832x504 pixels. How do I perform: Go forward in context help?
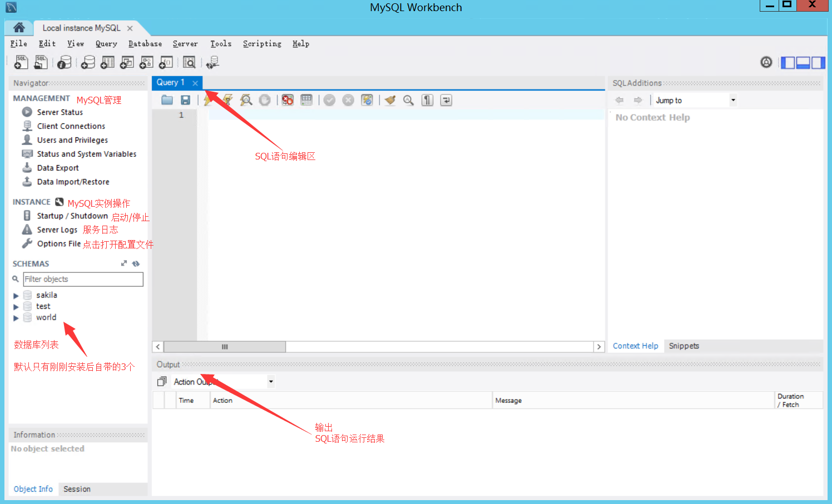(x=638, y=100)
